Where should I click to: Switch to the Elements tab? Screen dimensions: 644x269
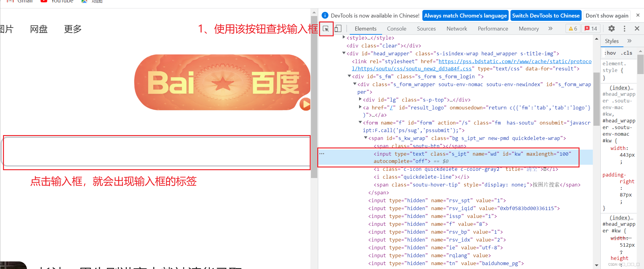(365, 29)
